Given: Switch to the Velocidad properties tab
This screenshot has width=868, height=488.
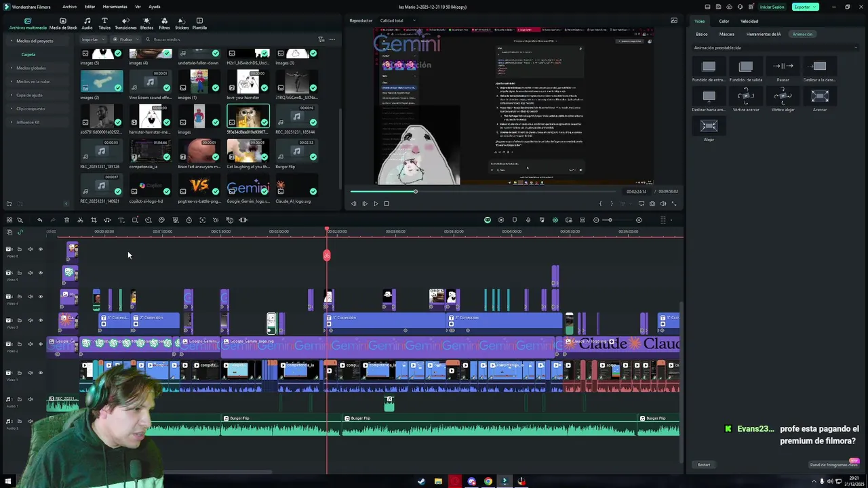Looking at the screenshot, I should pyautogui.click(x=749, y=21).
